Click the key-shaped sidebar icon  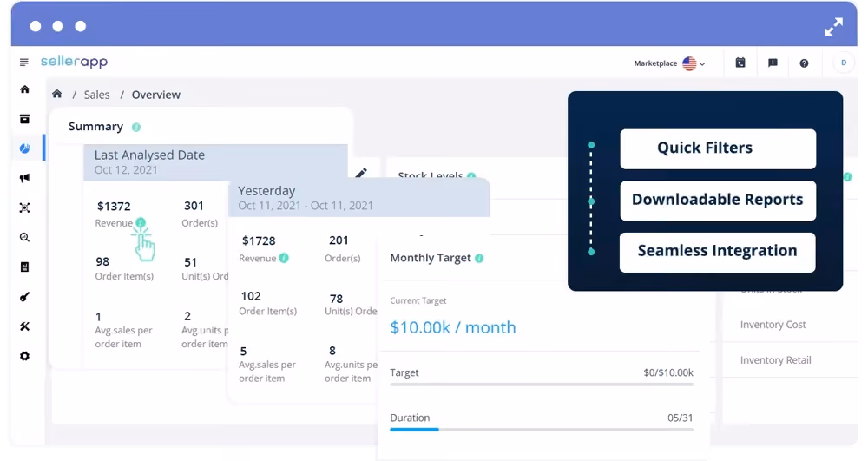(x=25, y=297)
